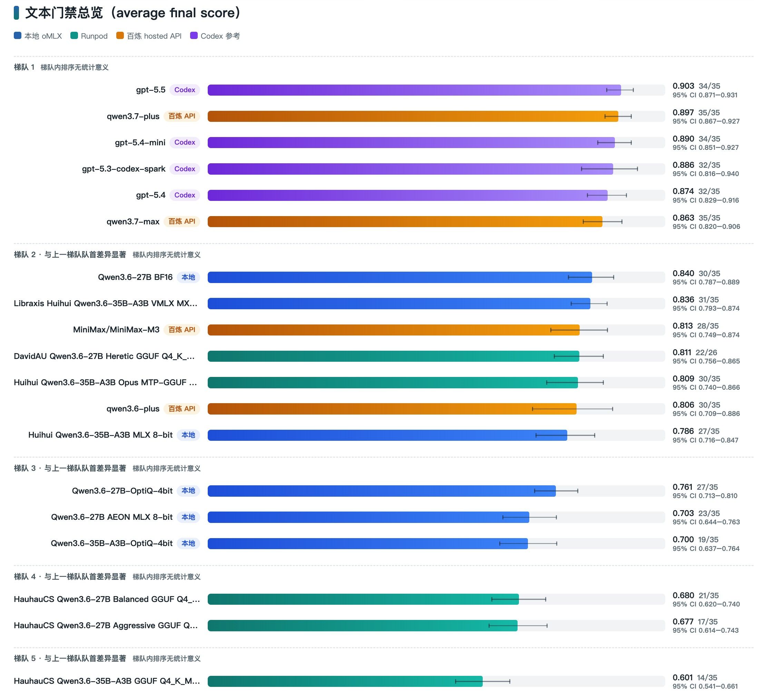Select the 梯队 1 section header
The height and width of the screenshot is (700, 766).
(x=24, y=67)
